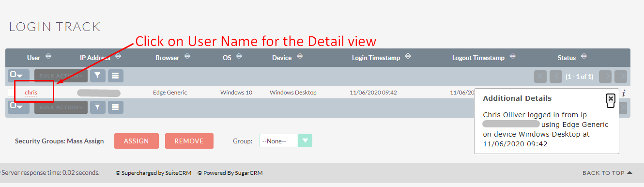The width and height of the screenshot is (644, 187).
Task: Click Back to Top link
Action: (x=607, y=173)
